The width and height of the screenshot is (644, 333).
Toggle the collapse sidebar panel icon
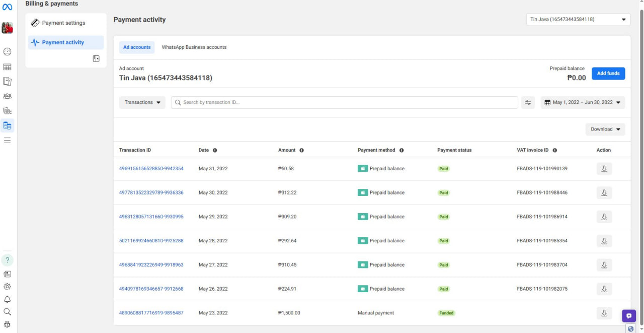pos(96,59)
